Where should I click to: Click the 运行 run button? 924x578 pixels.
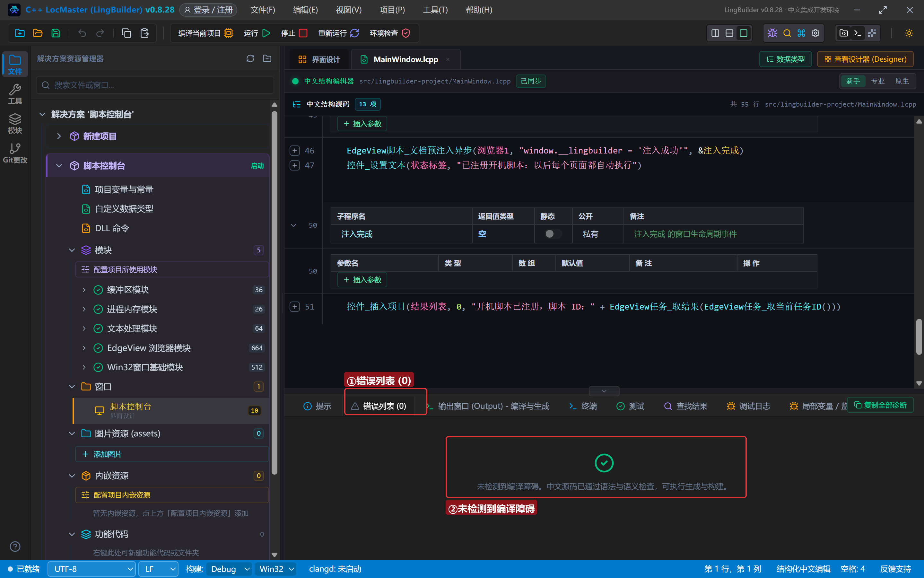(257, 33)
